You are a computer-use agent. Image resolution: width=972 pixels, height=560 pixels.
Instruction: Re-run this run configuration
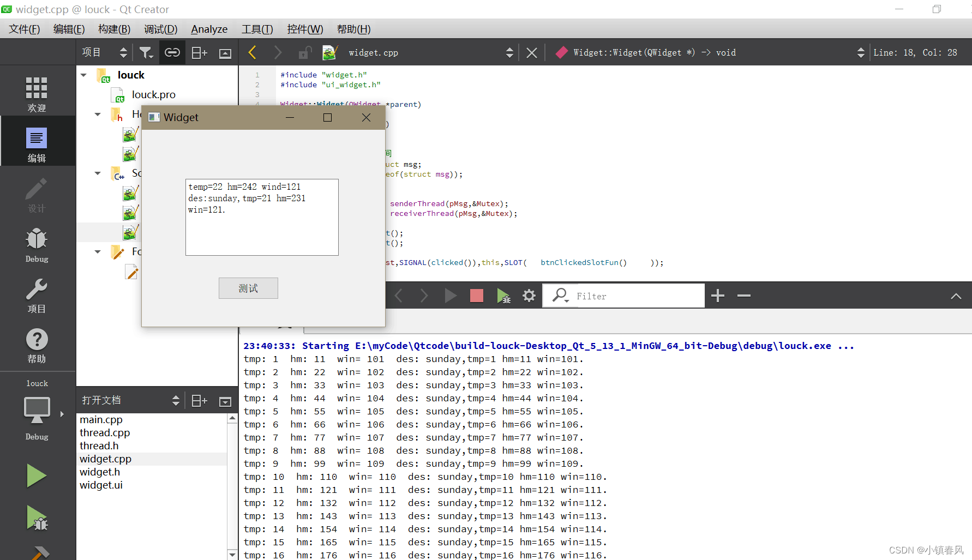[x=450, y=296]
